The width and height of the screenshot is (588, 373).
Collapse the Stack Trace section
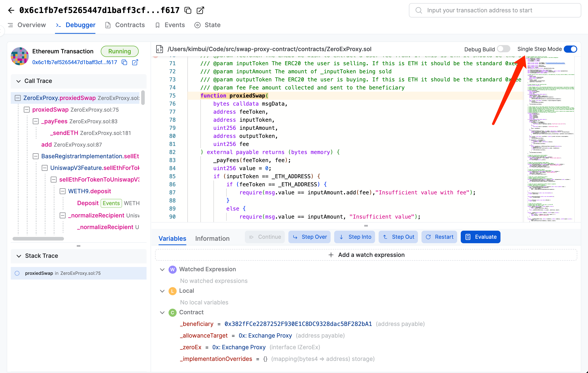tap(19, 256)
